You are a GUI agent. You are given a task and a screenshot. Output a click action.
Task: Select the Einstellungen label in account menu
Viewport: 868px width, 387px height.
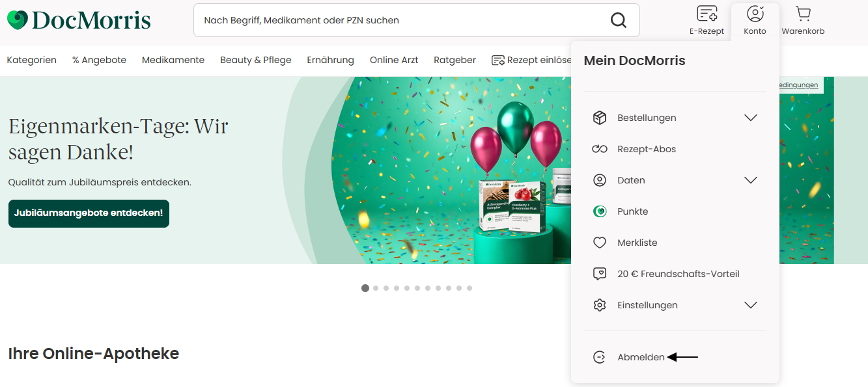[647, 305]
